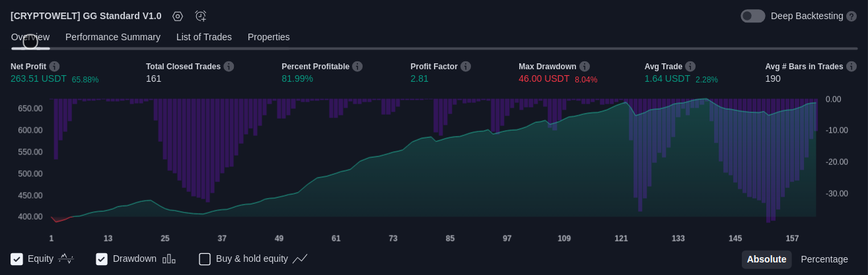
Task: Select Absolute display mode
Action: pyautogui.click(x=766, y=259)
